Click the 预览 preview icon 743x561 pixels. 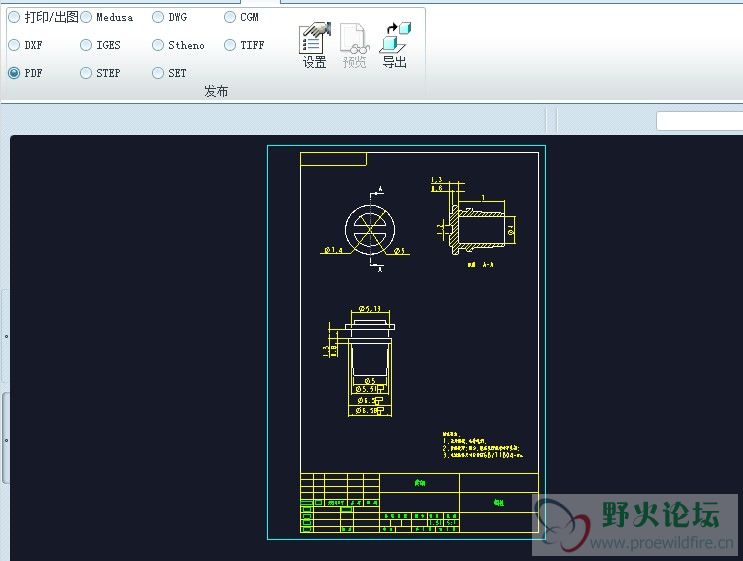coord(354,45)
